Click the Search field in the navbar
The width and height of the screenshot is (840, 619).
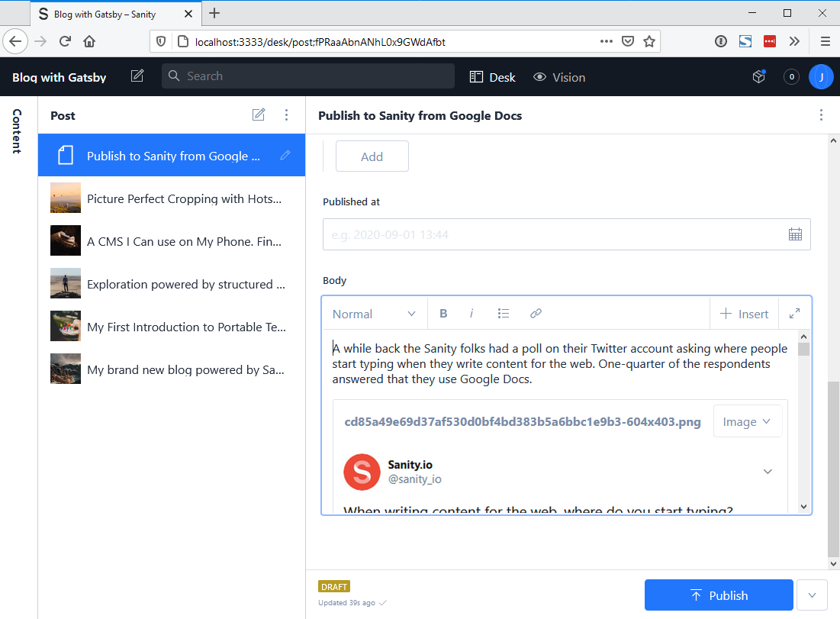point(308,76)
